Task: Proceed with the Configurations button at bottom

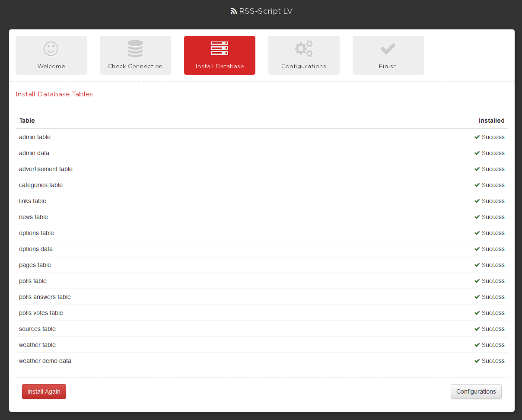Action: pyautogui.click(x=476, y=391)
